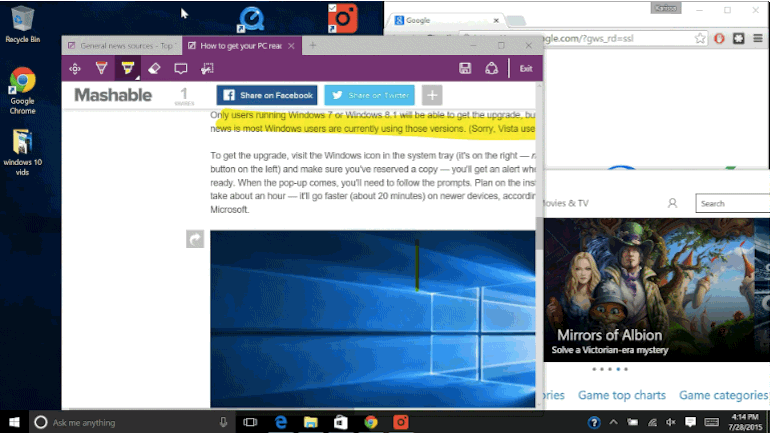Exit web note mode
The image size is (770, 433).
point(526,69)
